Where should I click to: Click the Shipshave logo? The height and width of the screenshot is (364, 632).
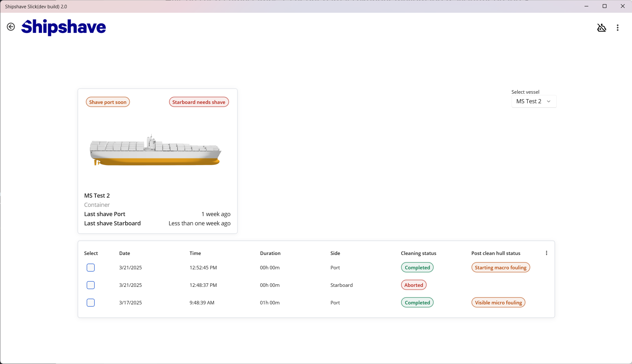63,27
